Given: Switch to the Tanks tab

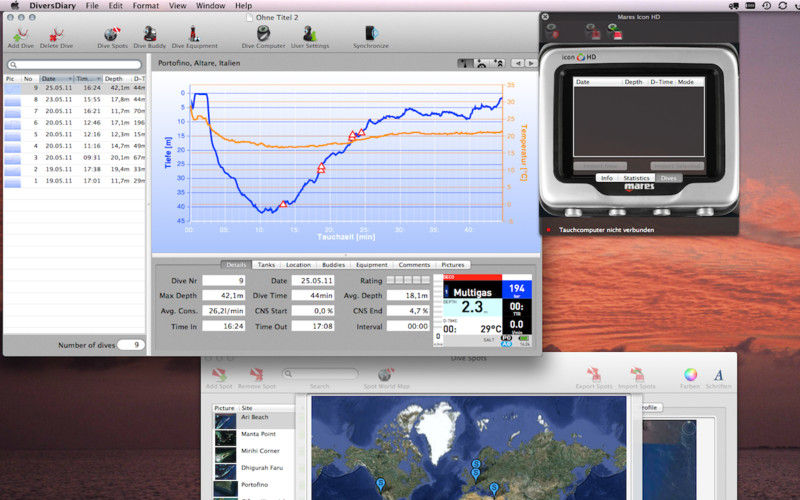Looking at the screenshot, I should (266, 265).
